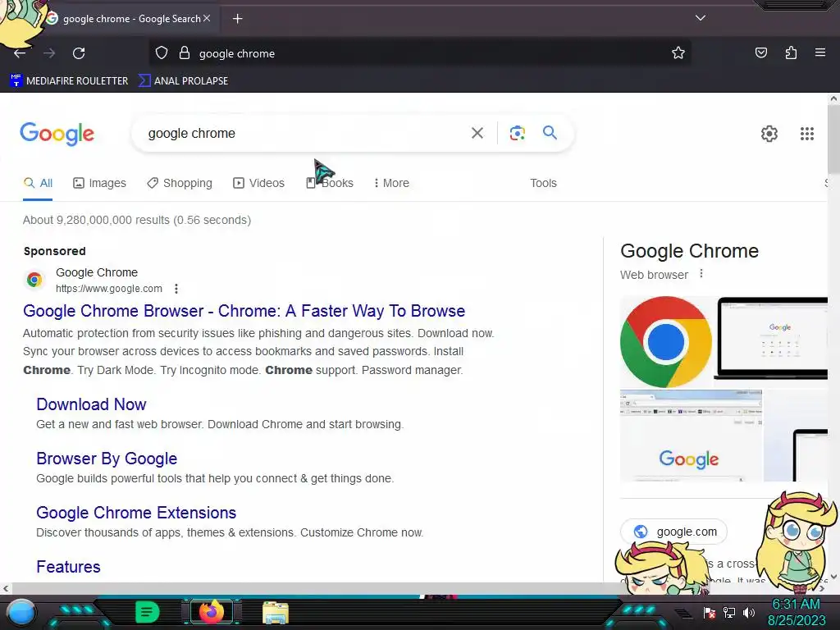Open the green notes app in taskbar
The height and width of the screenshot is (630, 840).
point(147,612)
